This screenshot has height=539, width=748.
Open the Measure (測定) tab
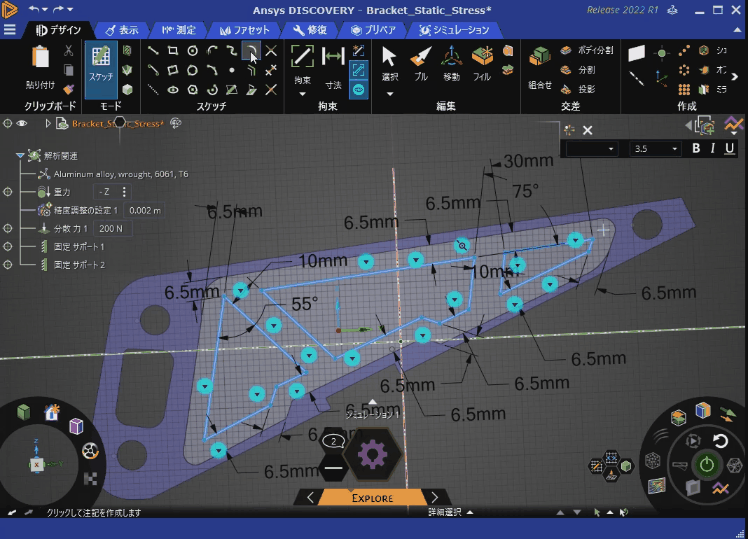178,30
